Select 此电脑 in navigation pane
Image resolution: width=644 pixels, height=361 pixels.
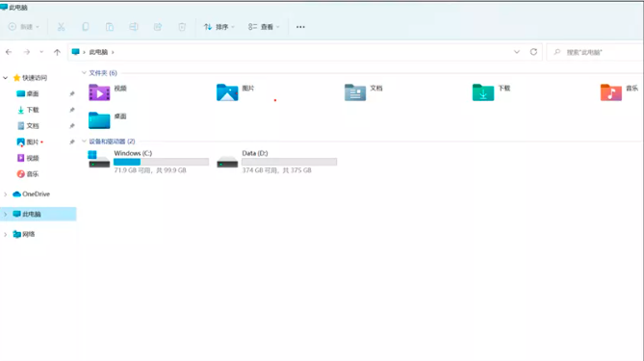(x=31, y=214)
